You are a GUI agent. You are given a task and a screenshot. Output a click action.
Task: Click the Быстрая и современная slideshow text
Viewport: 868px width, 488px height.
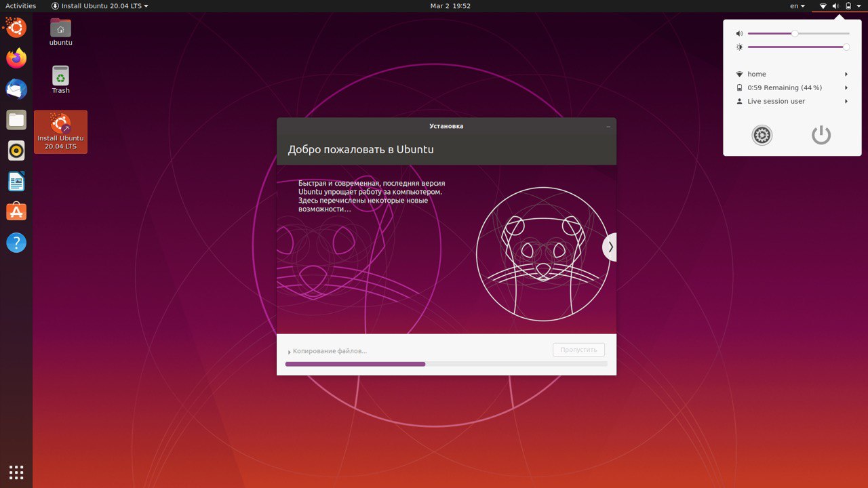click(x=372, y=196)
